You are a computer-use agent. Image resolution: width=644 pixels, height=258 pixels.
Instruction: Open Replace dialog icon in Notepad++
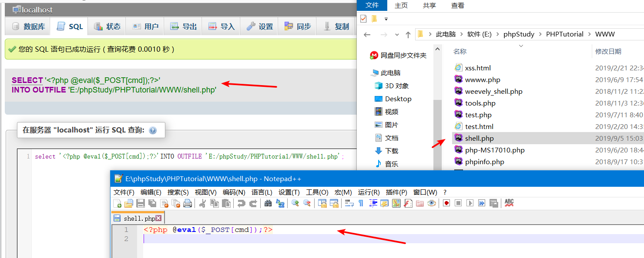[280, 203]
